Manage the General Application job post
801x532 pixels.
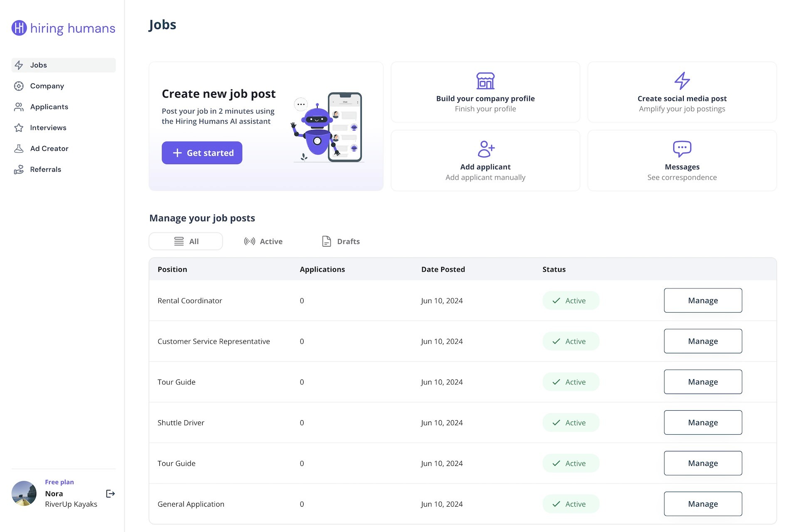702,504
